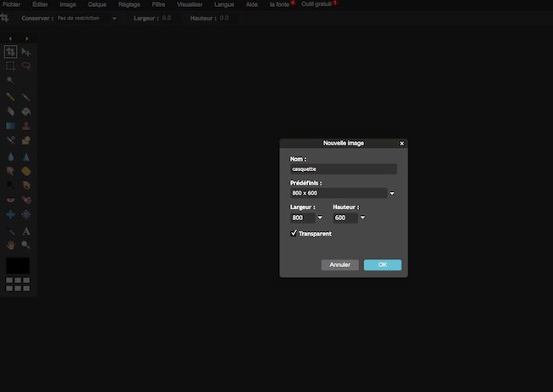553x392 pixels.
Task: Select the Zoom magnifier tool
Action: pos(26,245)
